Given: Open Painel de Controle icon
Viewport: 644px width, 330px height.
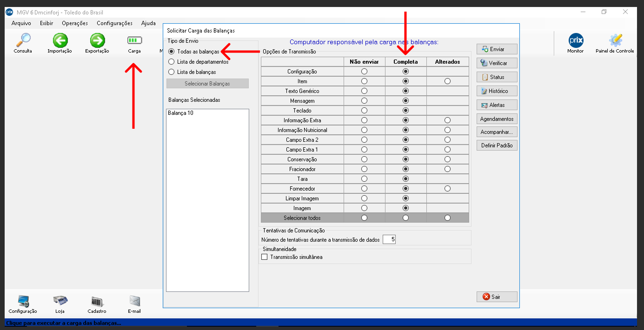Looking at the screenshot, I should click(x=615, y=40).
